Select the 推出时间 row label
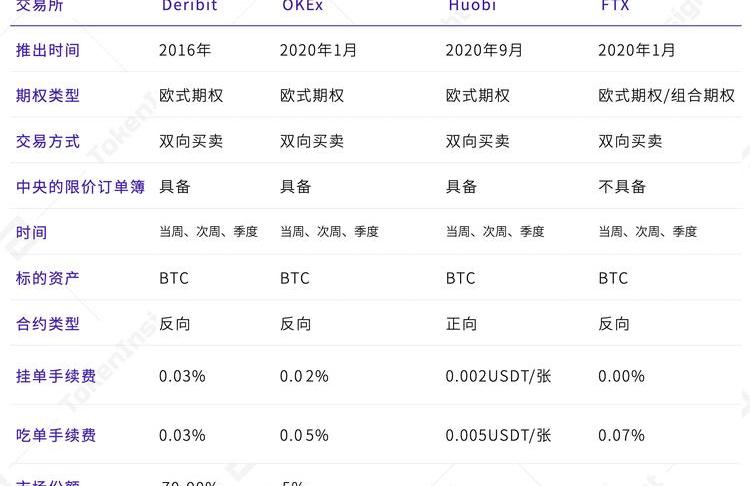The height and width of the screenshot is (486, 750). coord(48,50)
